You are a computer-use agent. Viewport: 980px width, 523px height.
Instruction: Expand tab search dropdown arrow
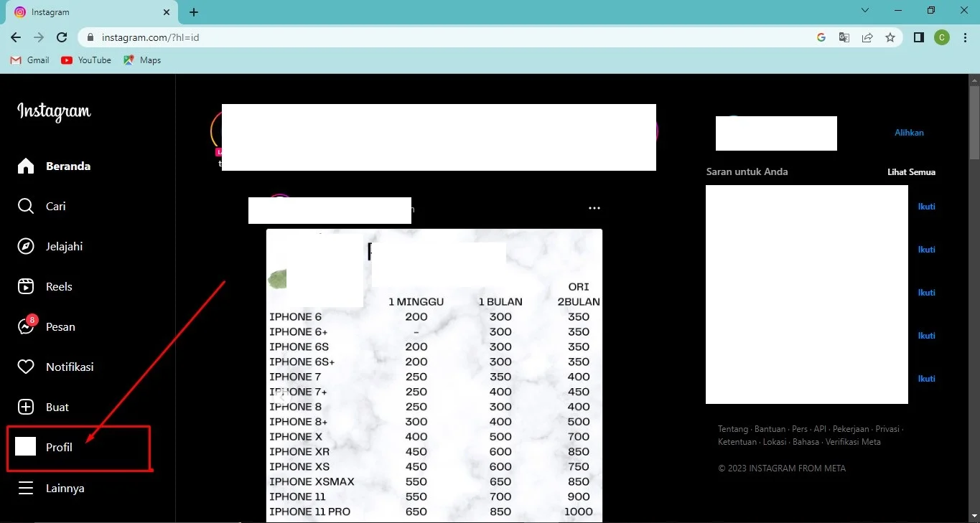point(865,10)
